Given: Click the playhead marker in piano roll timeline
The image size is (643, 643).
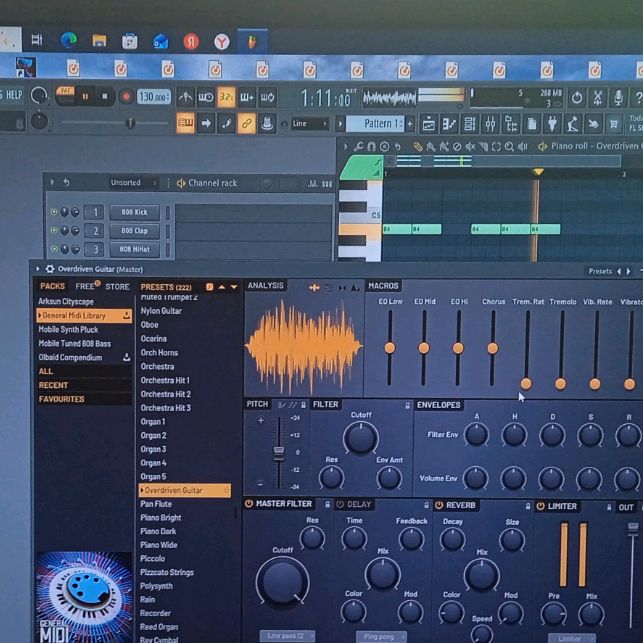Looking at the screenshot, I should click(538, 172).
